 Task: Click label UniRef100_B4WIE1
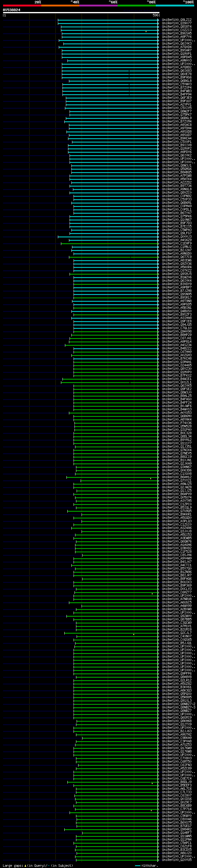(x=176, y=379)
